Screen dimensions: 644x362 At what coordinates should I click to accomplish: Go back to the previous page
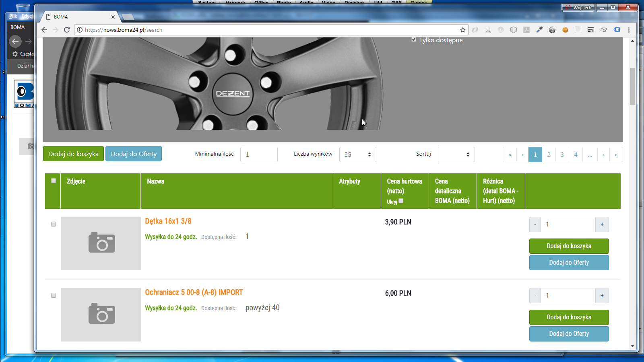tap(44, 30)
